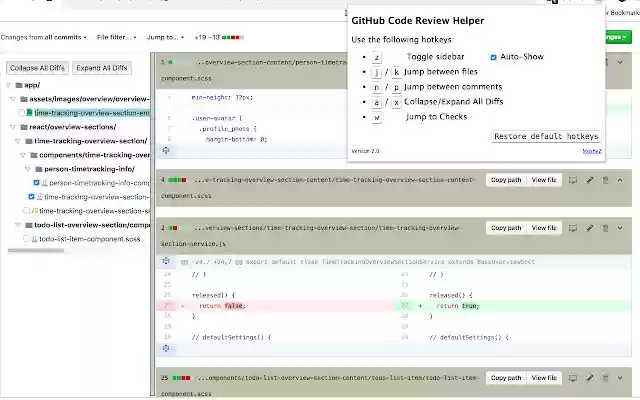Collapse the time-tracking-overview-section/ tree node
The image size is (640, 400).
(18, 141)
